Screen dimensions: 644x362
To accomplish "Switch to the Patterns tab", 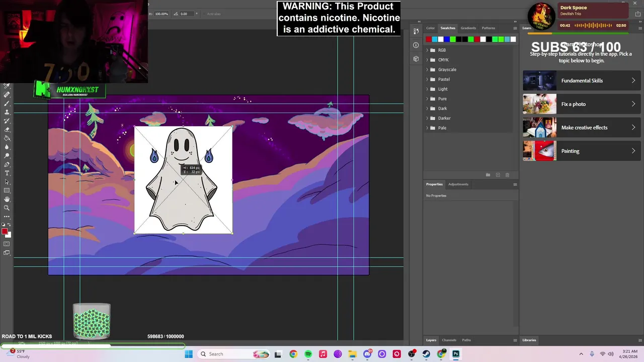I will click(489, 28).
